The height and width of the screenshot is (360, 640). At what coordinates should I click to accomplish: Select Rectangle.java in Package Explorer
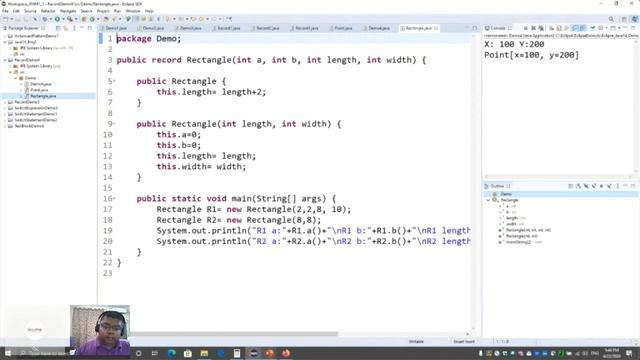43,96
